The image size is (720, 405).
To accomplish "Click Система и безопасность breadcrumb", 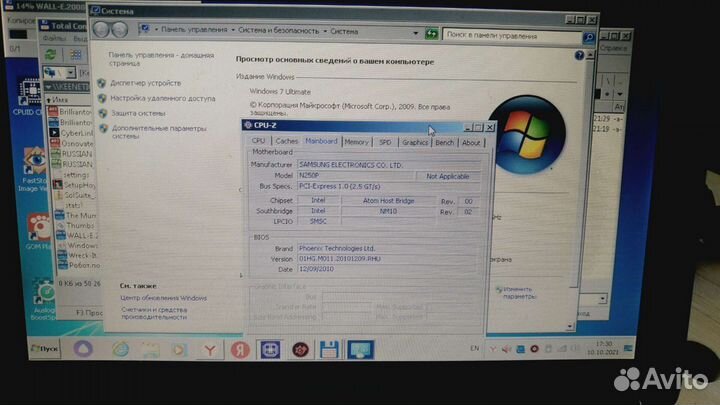I will (x=278, y=30).
